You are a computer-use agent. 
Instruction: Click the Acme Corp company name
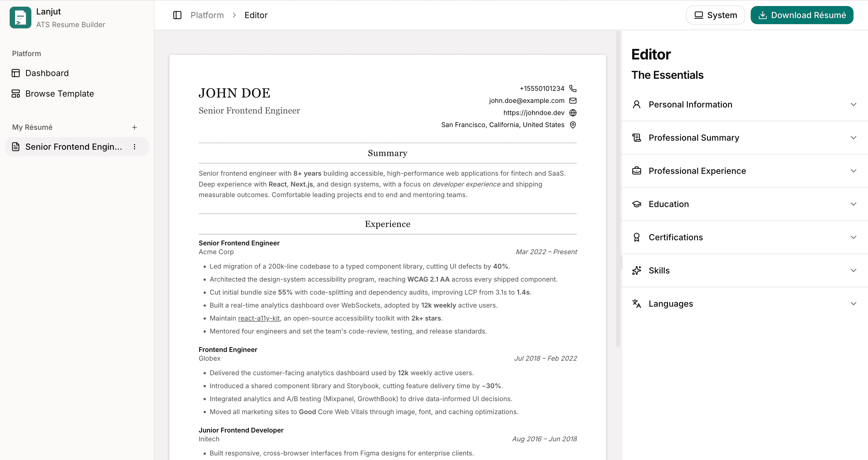(x=216, y=252)
